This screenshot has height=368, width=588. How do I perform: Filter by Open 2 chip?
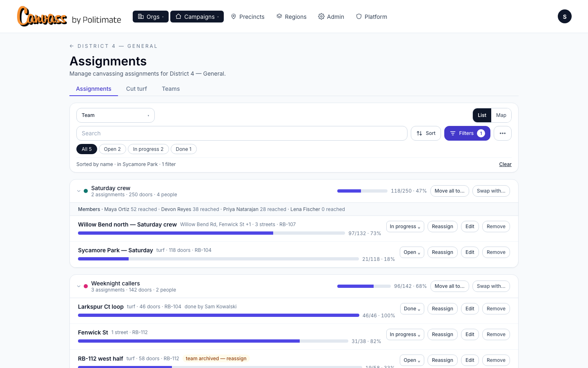click(x=112, y=149)
